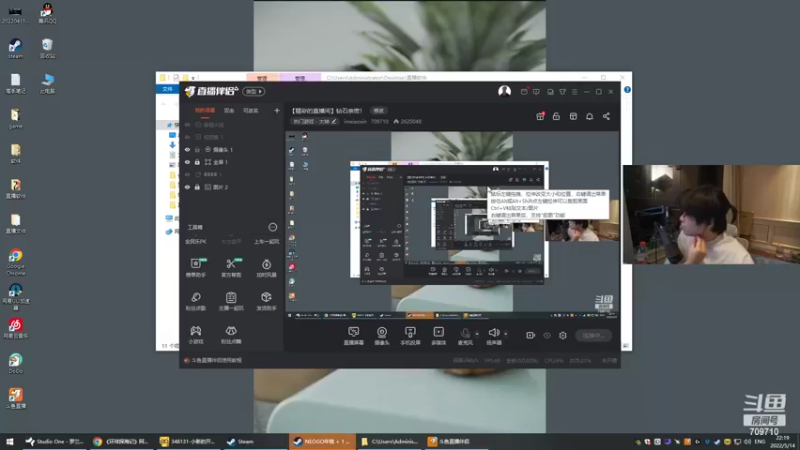Image resolution: width=800 pixels, height=450 pixels.
Task: Open the timer-style tool icon
Action: point(266,267)
